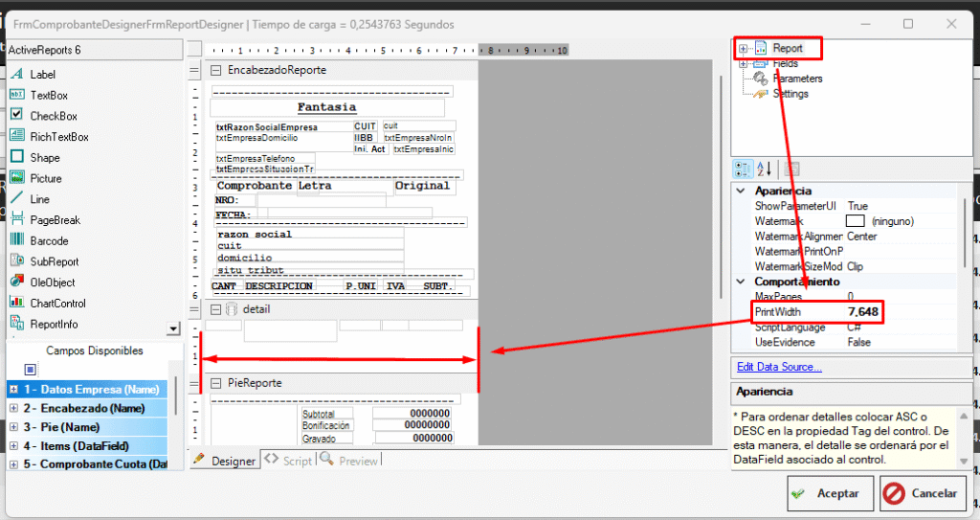Select the Label tool in toolbox
The width and height of the screenshot is (980, 520).
click(43, 75)
